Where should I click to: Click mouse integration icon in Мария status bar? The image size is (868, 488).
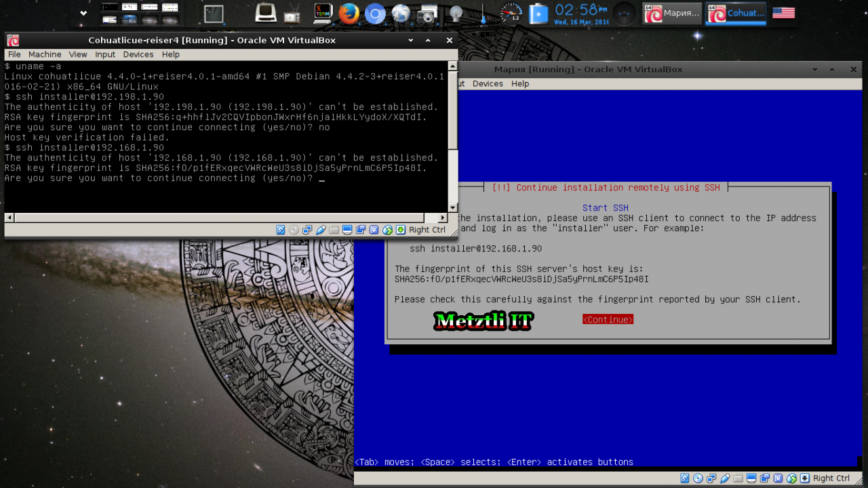pyautogui.click(x=791, y=479)
